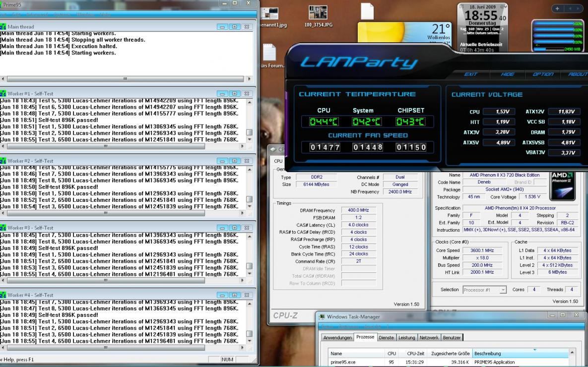Image resolution: width=588 pixels, height=367 pixels.
Task: Switch to the Anwendungen tab
Action: click(337, 338)
